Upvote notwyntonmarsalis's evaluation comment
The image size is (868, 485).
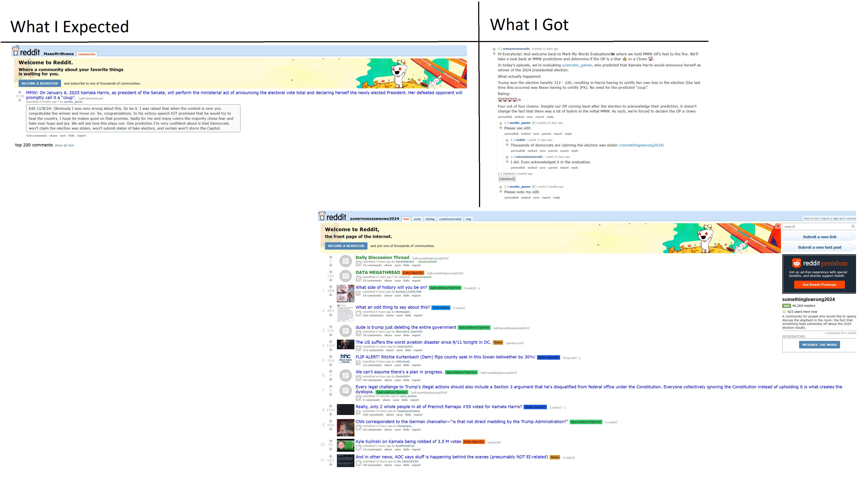tap(494, 49)
